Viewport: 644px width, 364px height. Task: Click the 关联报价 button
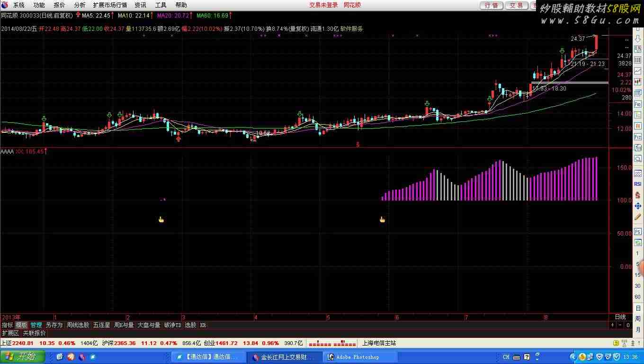[35, 333]
